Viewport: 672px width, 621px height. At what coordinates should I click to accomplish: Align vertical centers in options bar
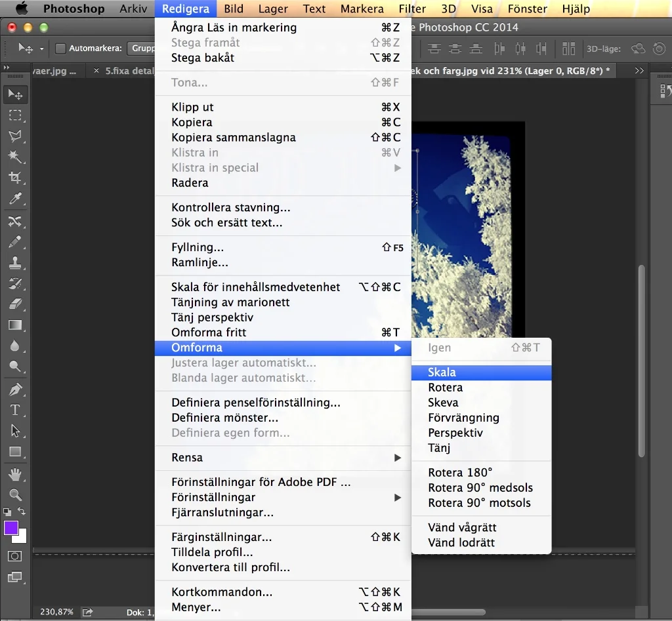point(455,49)
